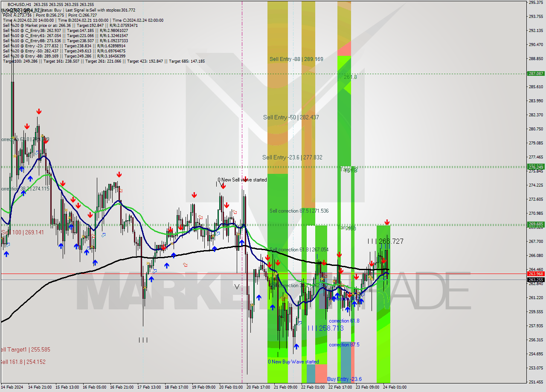
Task: Click the 'Sell 161.8 | 254.152' label
Action: (x=23, y=362)
